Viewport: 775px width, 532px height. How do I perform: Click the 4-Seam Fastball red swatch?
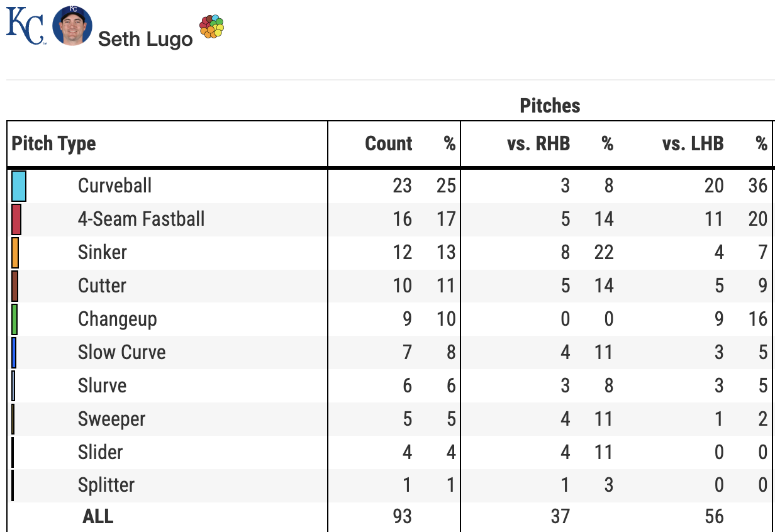point(16,219)
